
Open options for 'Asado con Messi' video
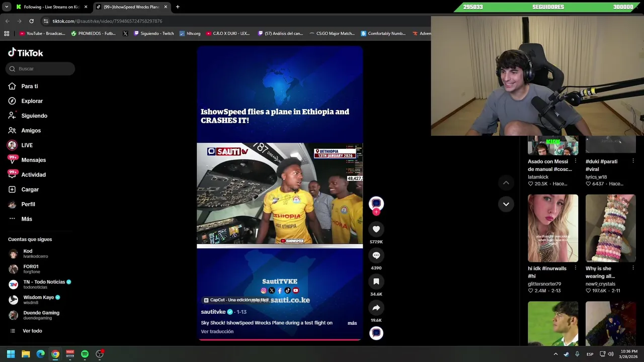click(576, 161)
